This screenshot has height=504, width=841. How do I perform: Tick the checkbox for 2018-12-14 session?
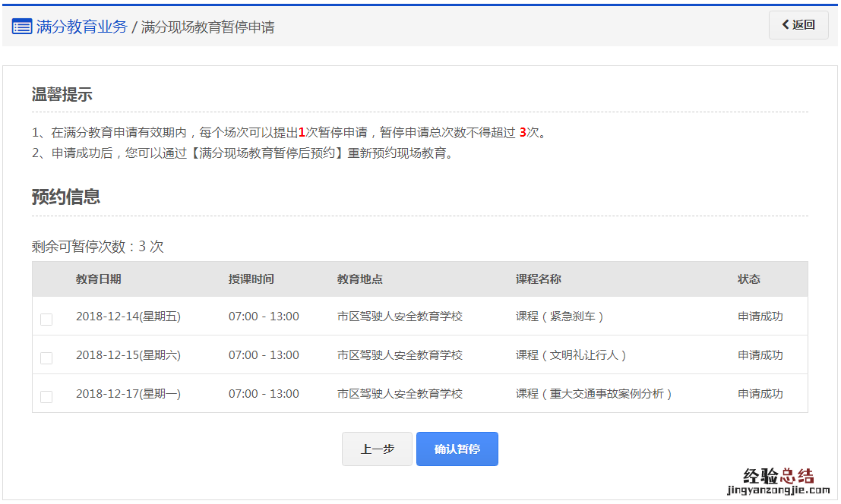pos(46,320)
